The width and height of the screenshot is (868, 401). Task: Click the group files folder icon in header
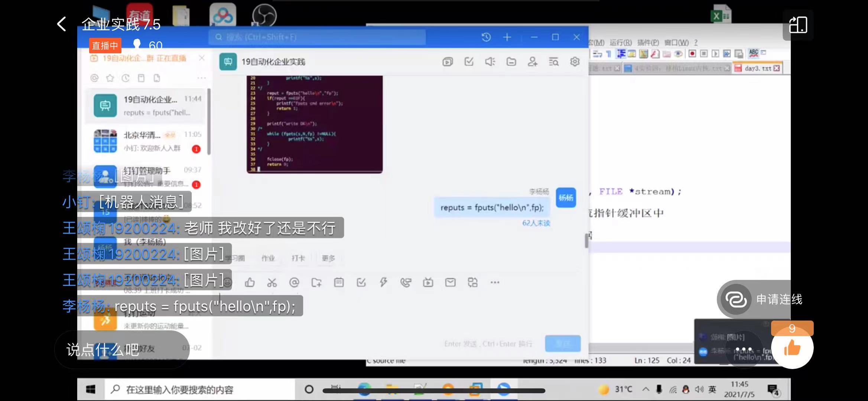pos(511,62)
